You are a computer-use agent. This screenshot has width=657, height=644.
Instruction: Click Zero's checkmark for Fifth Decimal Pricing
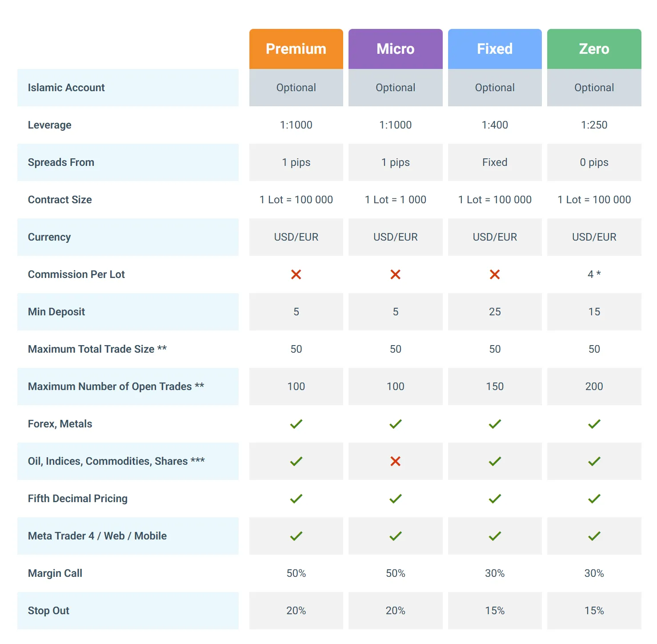point(594,499)
